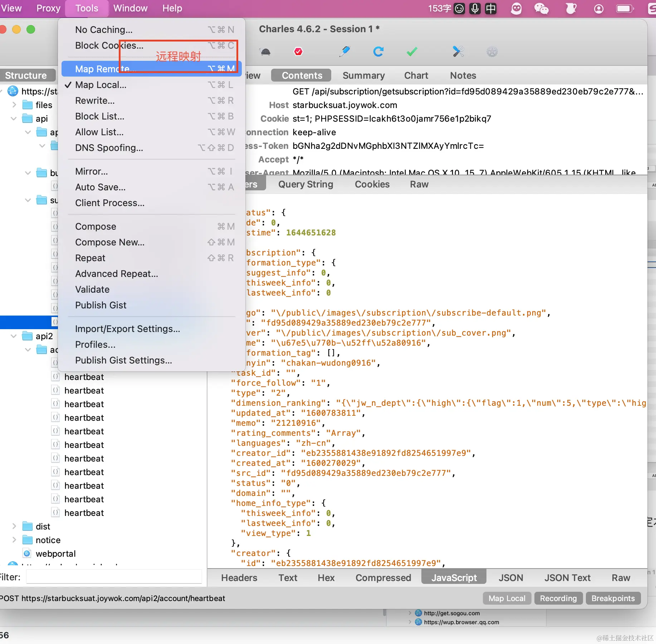Open the WeChat icon in the menu bar
Viewport: 656px width, 644px height.
(541, 8)
